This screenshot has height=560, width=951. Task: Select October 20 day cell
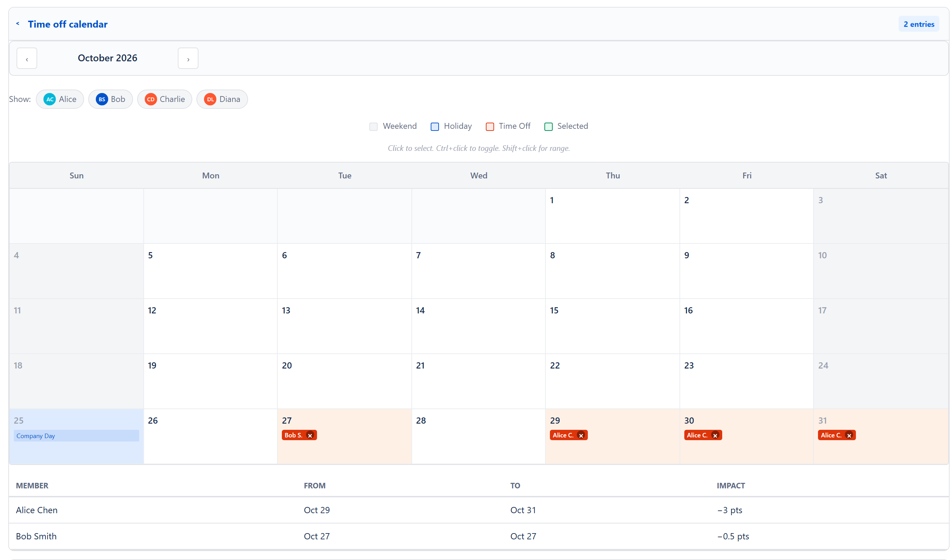pyautogui.click(x=344, y=381)
